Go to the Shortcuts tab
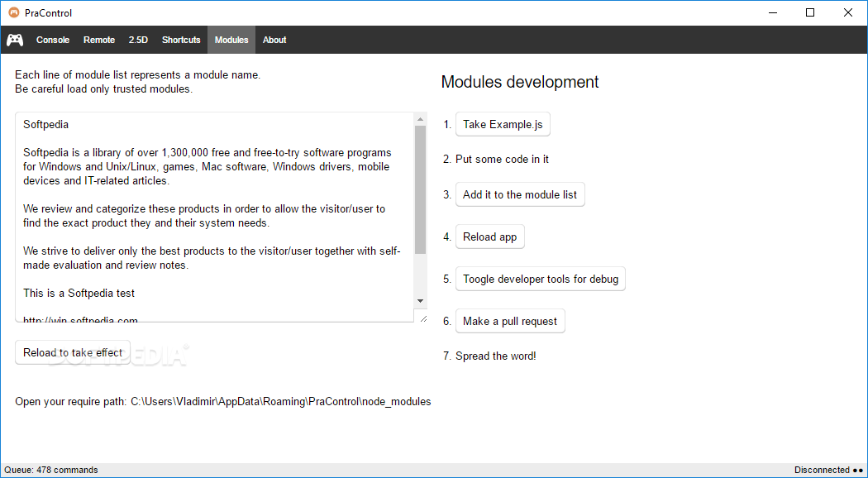The width and height of the screenshot is (868, 478). [x=181, y=40]
